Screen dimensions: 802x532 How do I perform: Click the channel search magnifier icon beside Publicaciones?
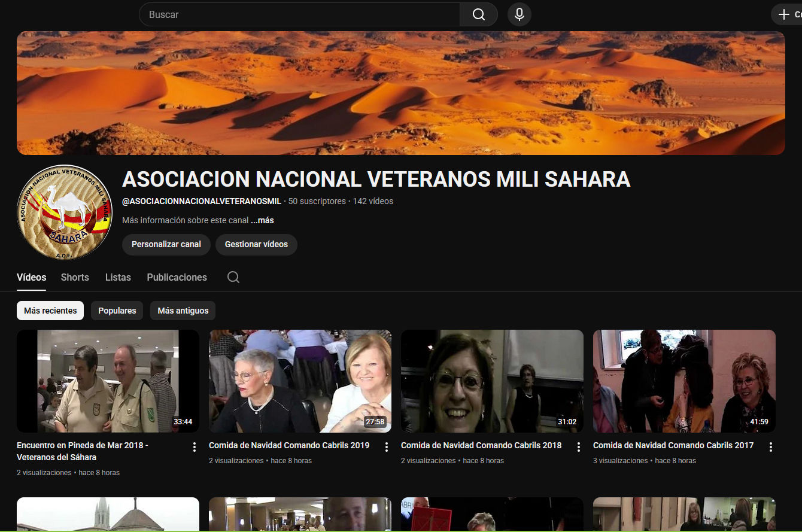tap(233, 277)
